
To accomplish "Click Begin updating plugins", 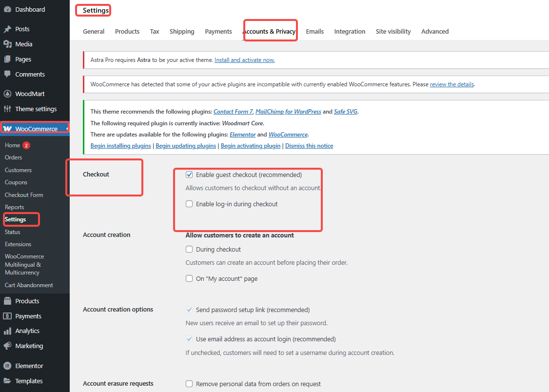I will pos(186,146).
